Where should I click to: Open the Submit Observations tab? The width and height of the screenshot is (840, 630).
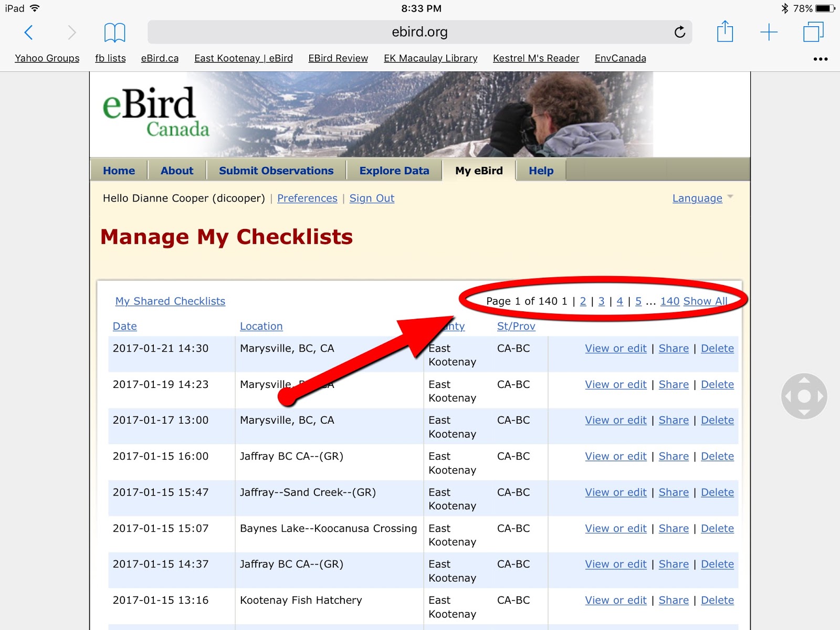point(276,171)
